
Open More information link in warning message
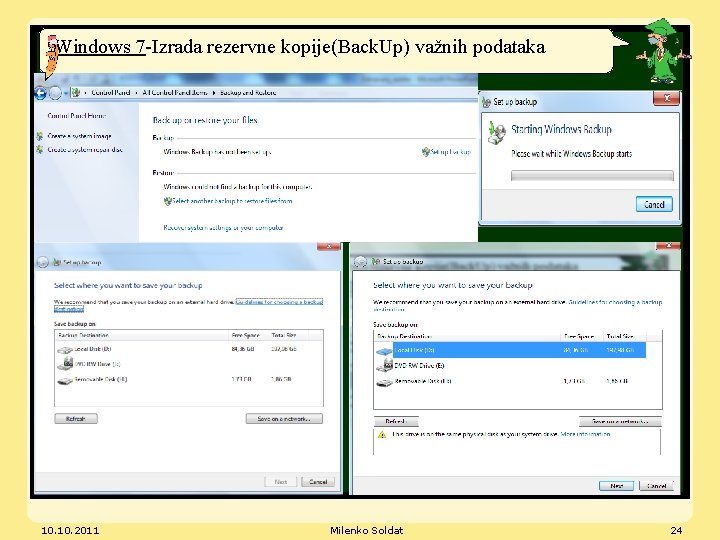(585, 434)
